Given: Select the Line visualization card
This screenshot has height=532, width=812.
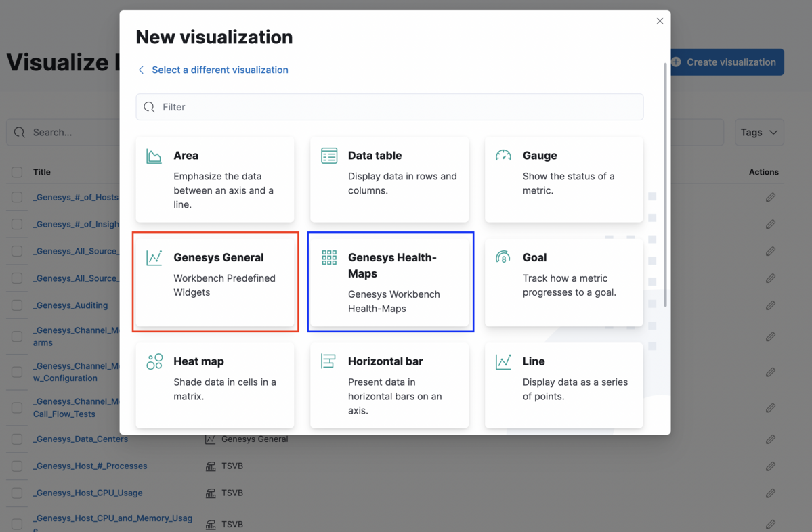Looking at the screenshot, I should pyautogui.click(x=564, y=385).
